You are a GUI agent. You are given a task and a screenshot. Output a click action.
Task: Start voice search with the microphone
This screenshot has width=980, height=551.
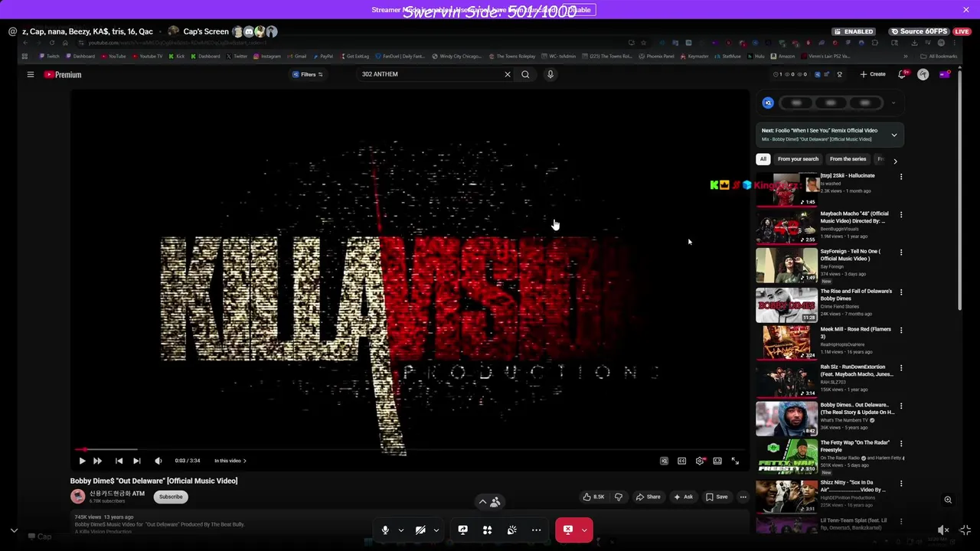550,74
